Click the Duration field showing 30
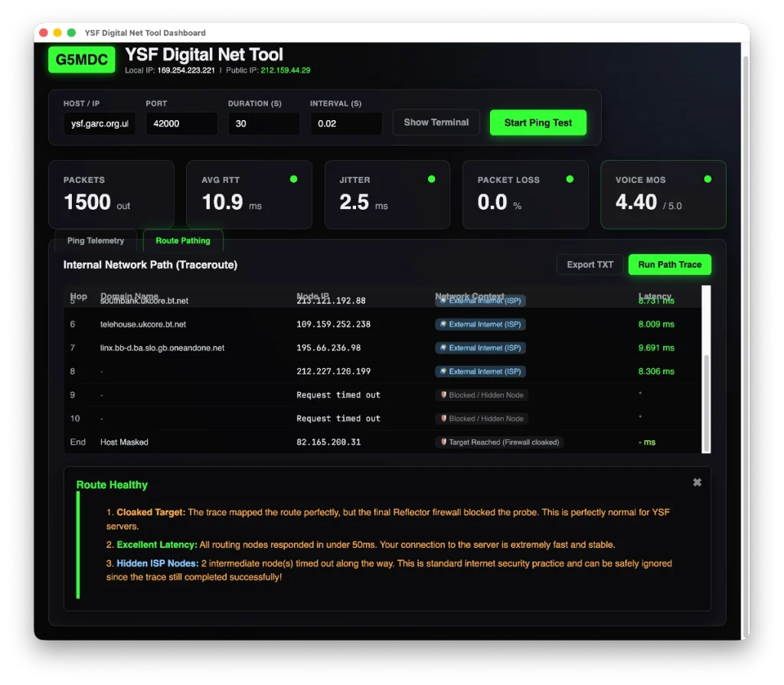 tap(263, 123)
